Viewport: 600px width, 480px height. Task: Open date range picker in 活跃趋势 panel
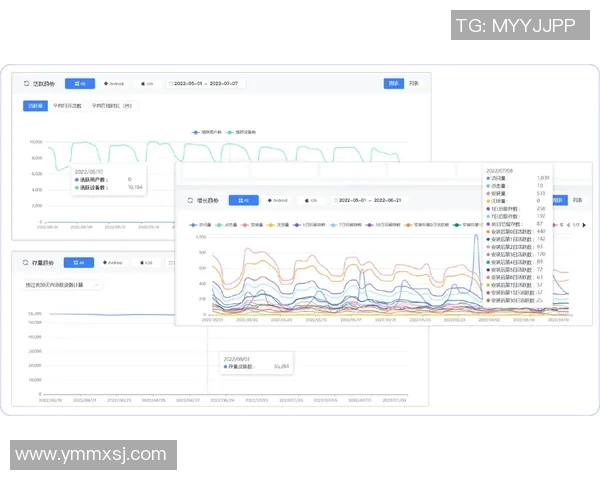(x=208, y=84)
